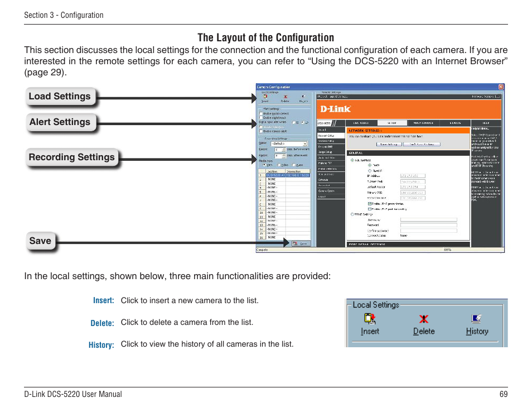The image size is (532, 412).
Task: Close the Camera Configuration window
Action: point(501,87)
